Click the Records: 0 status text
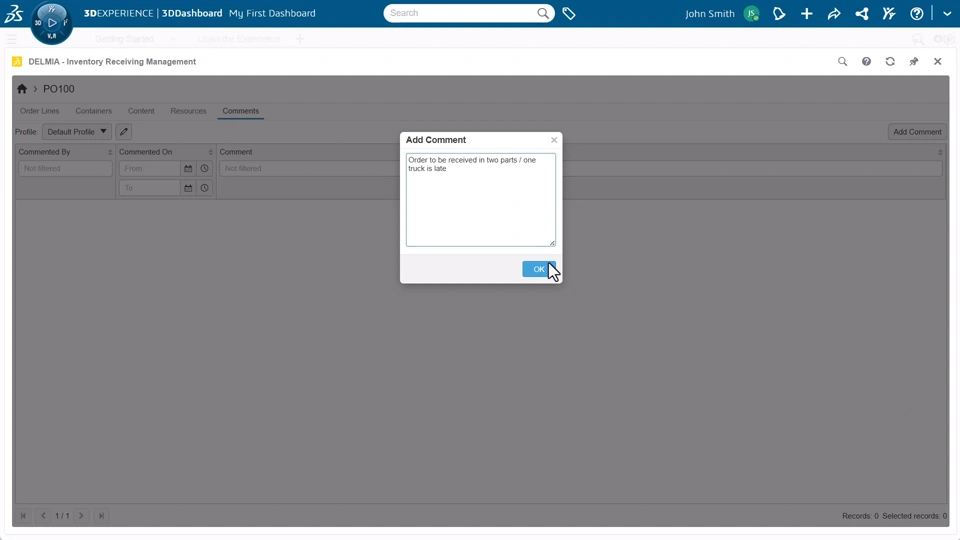This screenshot has width=960, height=540. tap(860, 516)
